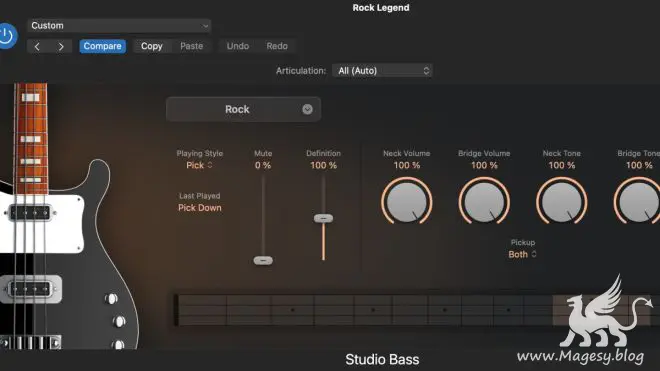This screenshot has width=660, height=371.
Task: Click the Neck Tone knob
Action: point(562,201)
